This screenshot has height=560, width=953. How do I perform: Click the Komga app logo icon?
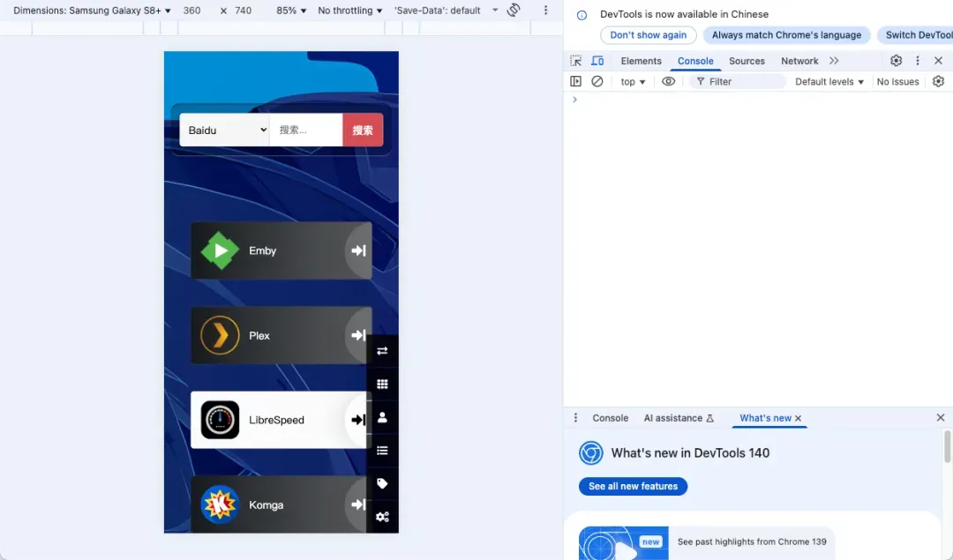tap(220, 504)
